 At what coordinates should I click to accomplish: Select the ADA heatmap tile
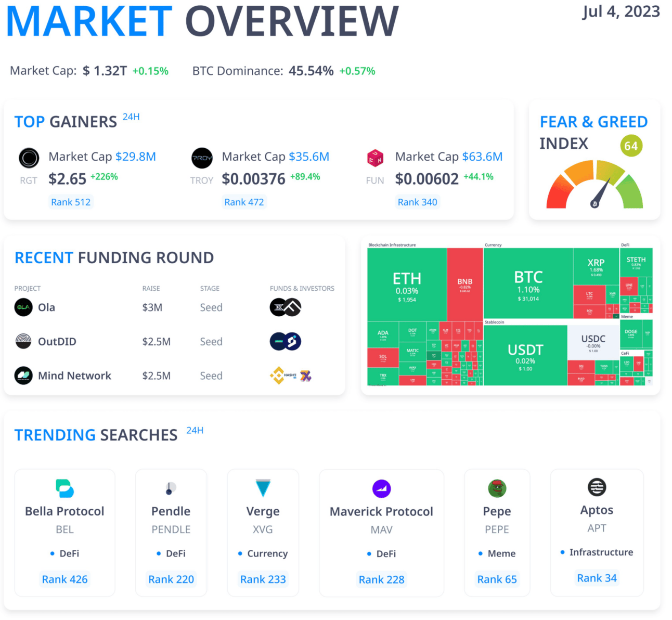pyautogui.click(x=383, y=334)
